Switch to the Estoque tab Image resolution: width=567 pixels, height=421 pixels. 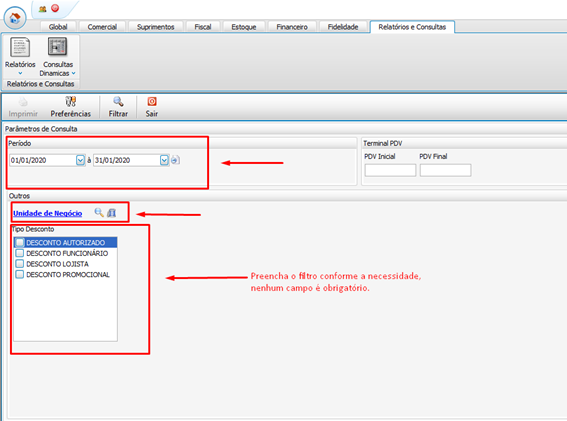tap(244, 27)
